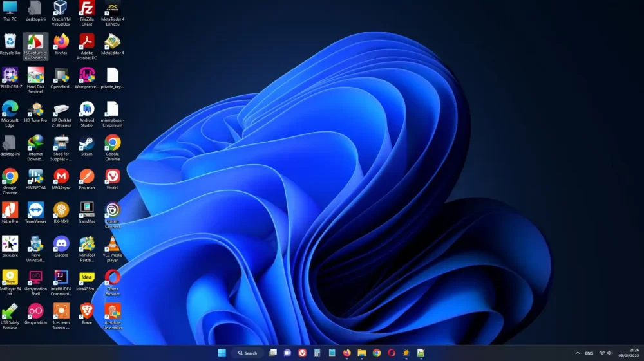The height and width of the screenshot is (361, 644).
Task: Select the CPUID CPU-Z desktop icon
Action: tap(10, 79)
